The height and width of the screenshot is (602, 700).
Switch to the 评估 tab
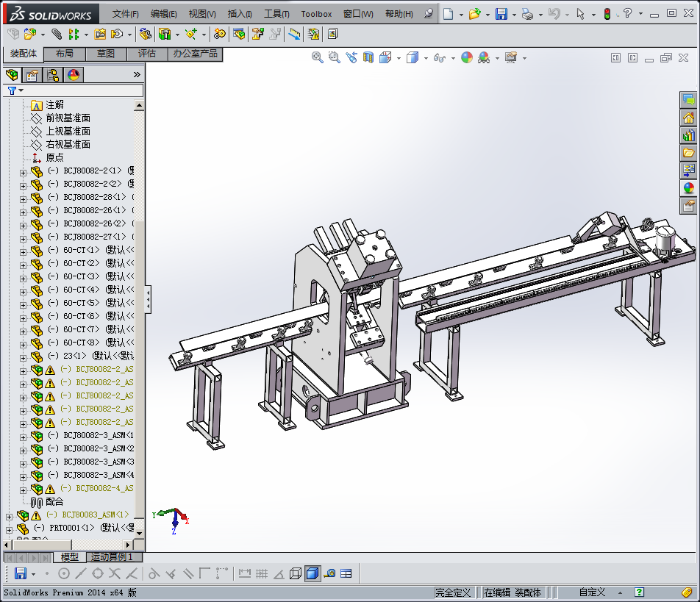147,54
